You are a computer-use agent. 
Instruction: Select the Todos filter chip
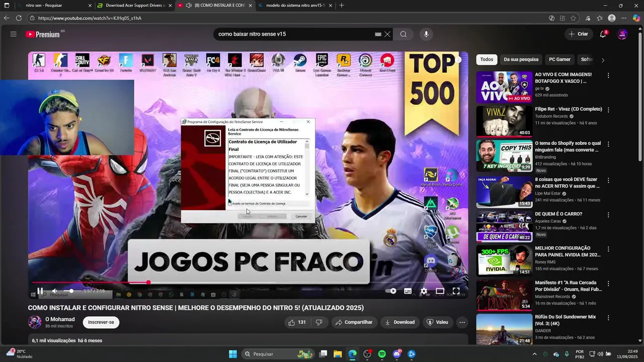487,59
